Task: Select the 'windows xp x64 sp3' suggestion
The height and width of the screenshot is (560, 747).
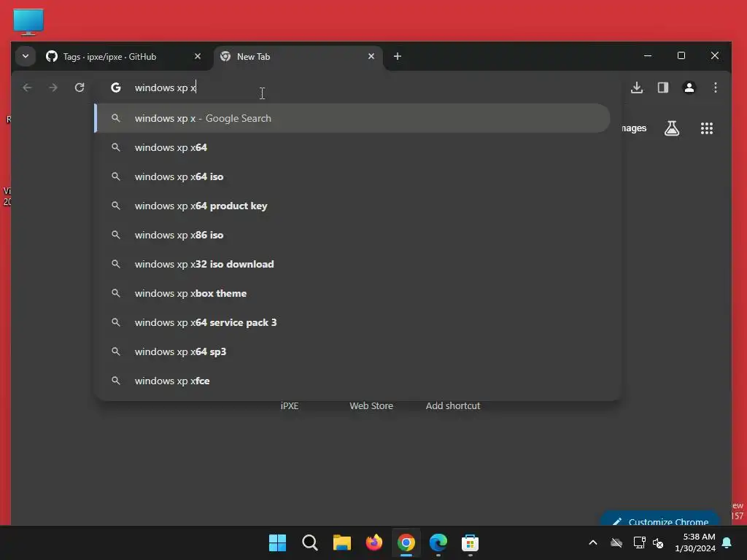Action: pos(352,351)
